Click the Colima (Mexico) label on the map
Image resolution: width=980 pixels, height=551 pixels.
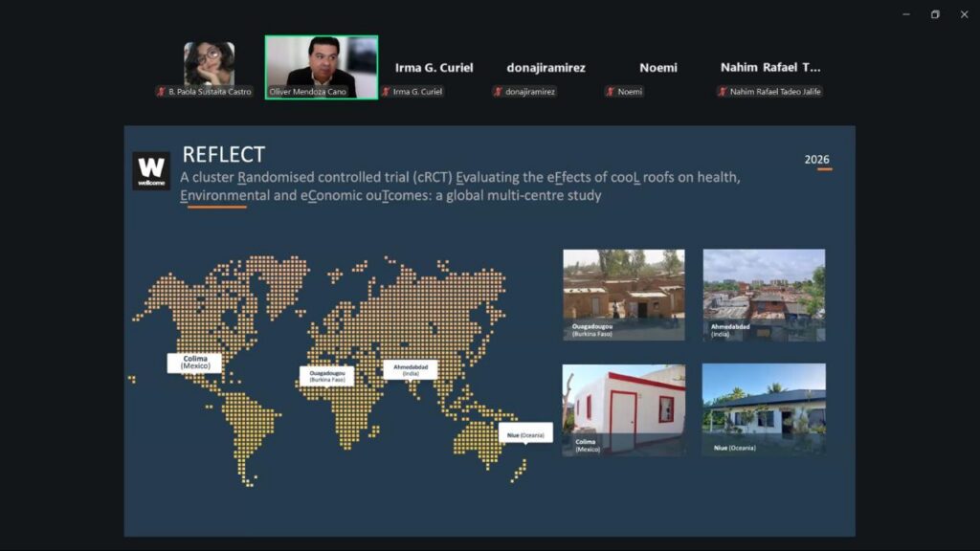(194, 363)
